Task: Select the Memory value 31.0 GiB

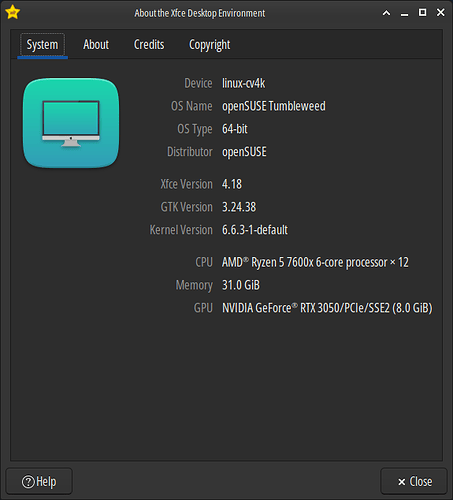Action: (x=241, y=285)
